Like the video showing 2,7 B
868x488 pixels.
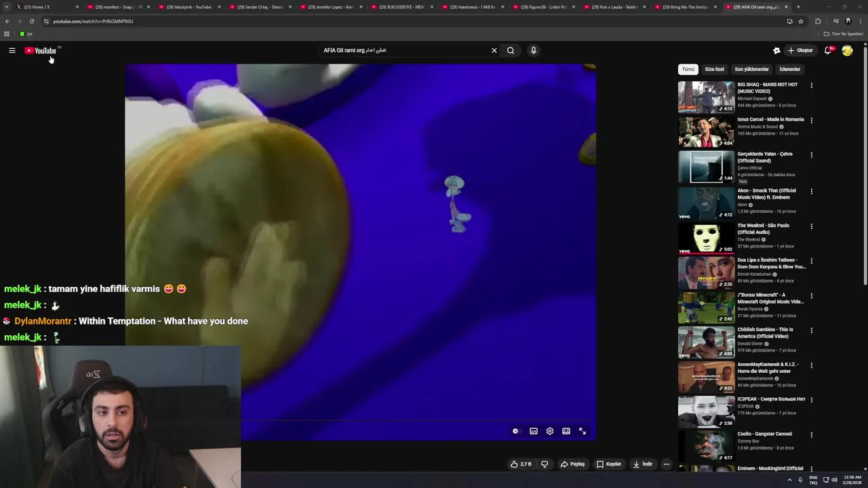(x=521, y=464)
